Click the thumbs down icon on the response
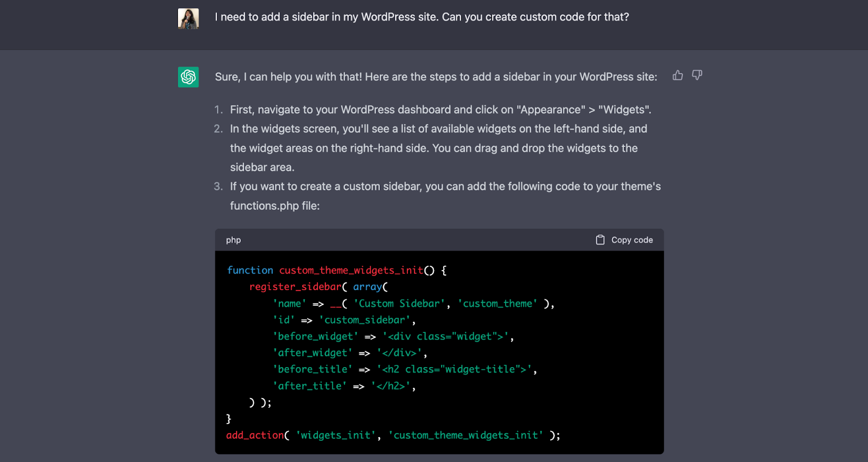The image size is (868, 462). 697,75
